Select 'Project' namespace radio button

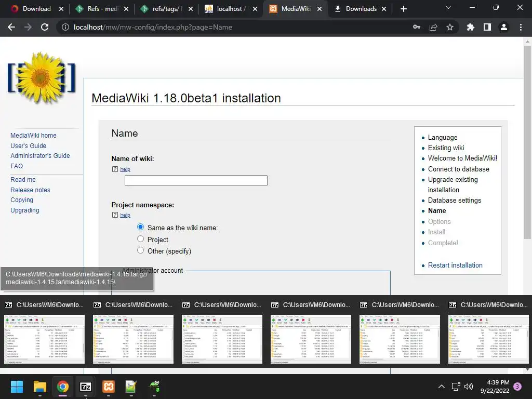point(140,239)
